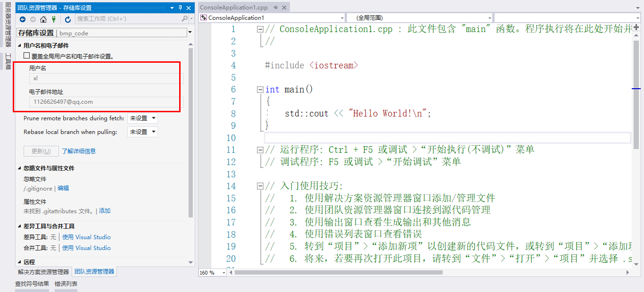Click the email address input field
The width and height of the screenshot is (644, 292).
[x=104, y=101]
